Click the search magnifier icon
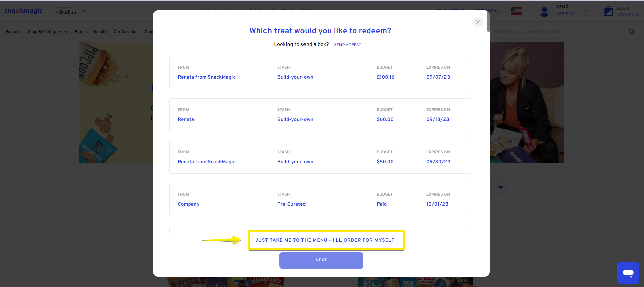 coord(631,32)
